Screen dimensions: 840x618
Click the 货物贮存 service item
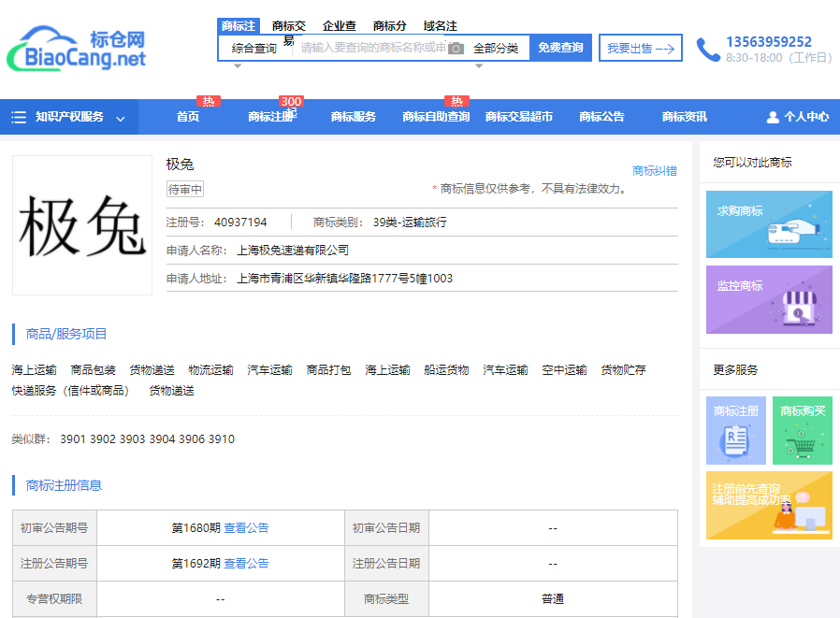tap(623, 370)
